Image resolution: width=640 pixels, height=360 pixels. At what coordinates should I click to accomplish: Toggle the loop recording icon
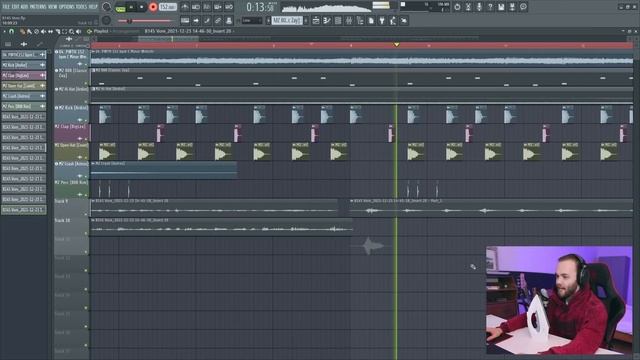click(229, 7)
